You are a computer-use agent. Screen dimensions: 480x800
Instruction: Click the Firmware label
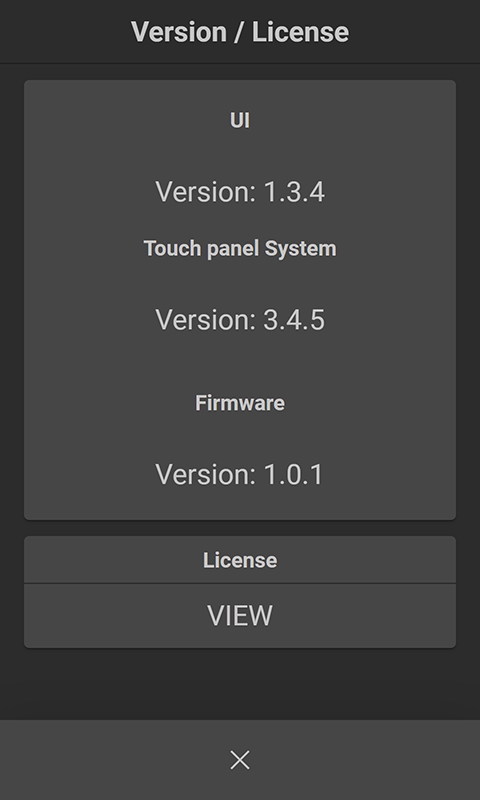tap(240, 403)
